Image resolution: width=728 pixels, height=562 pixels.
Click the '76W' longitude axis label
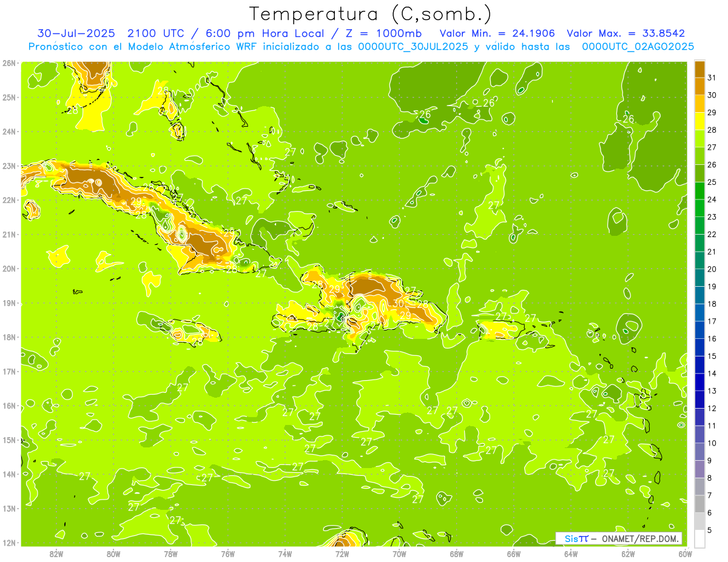pos(228,554)
